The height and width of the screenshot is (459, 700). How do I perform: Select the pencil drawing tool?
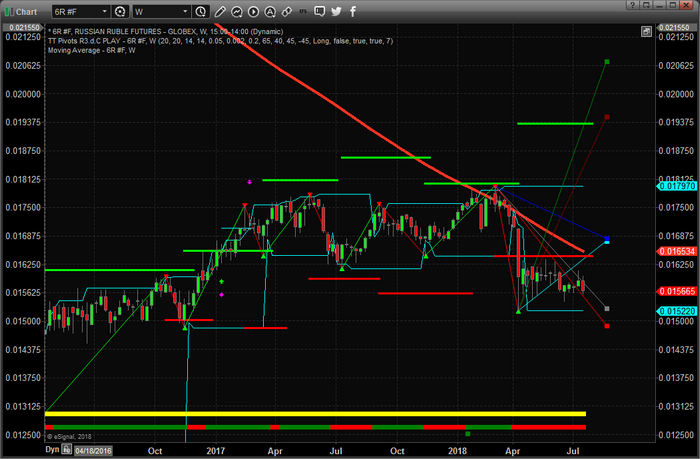coord(220,12)
